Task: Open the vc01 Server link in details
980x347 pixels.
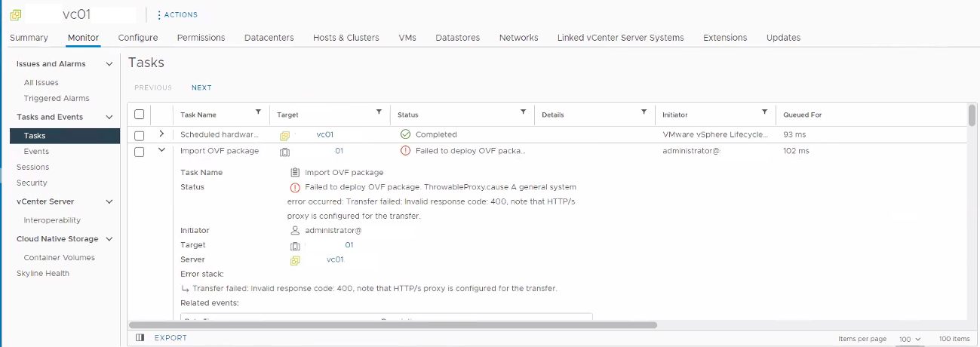Action: (335, 259)
